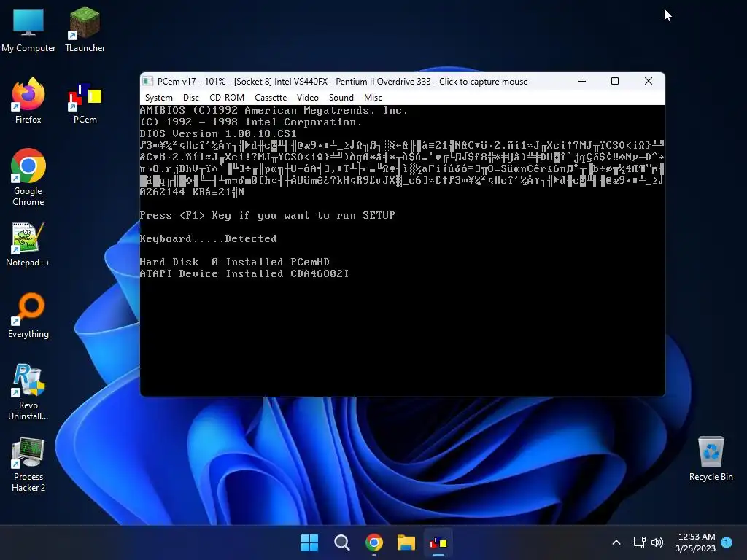Screen dimensions: 747x560
Task: Select the Google Chrome desktop shortcut
Action: click(28, 177)
